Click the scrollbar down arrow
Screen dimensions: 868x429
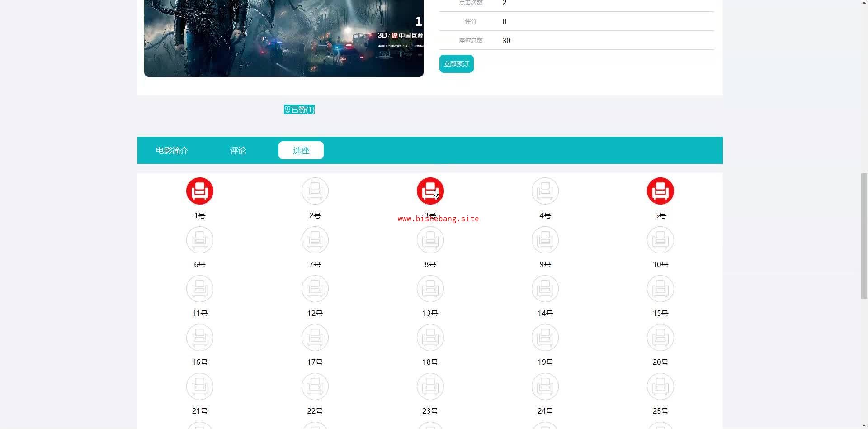click(x=864, y=425)
